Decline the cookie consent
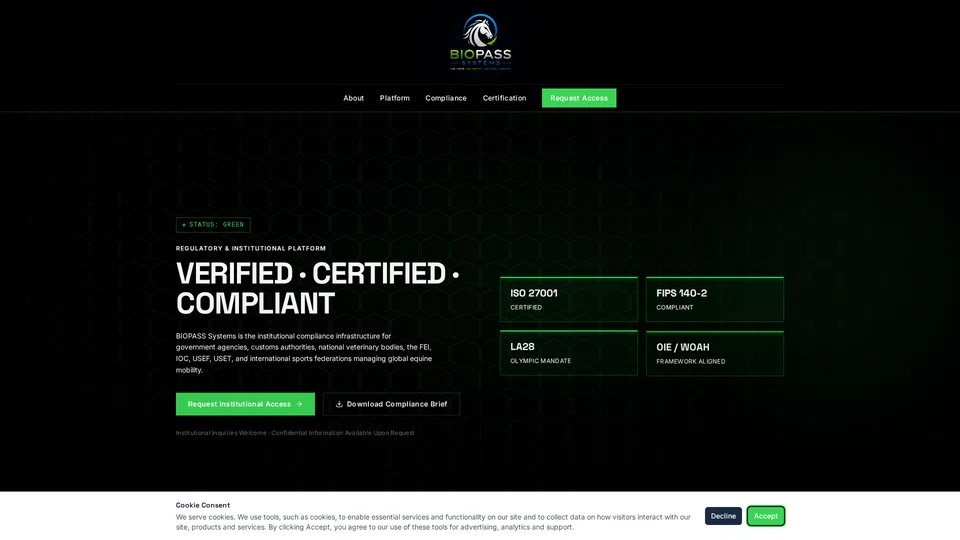 tap(723, 516)
